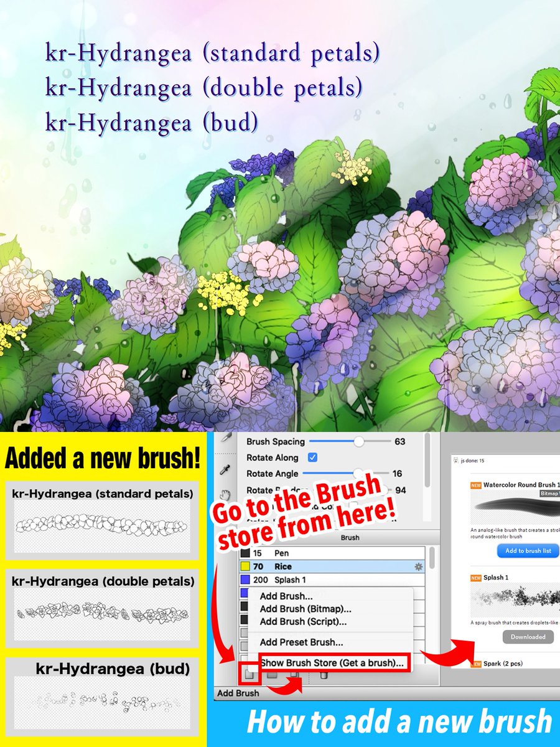This screenshot has height=747, width=560.
Task: Click the Watercolor Round Brush 1 title
Action: [521, 484]
